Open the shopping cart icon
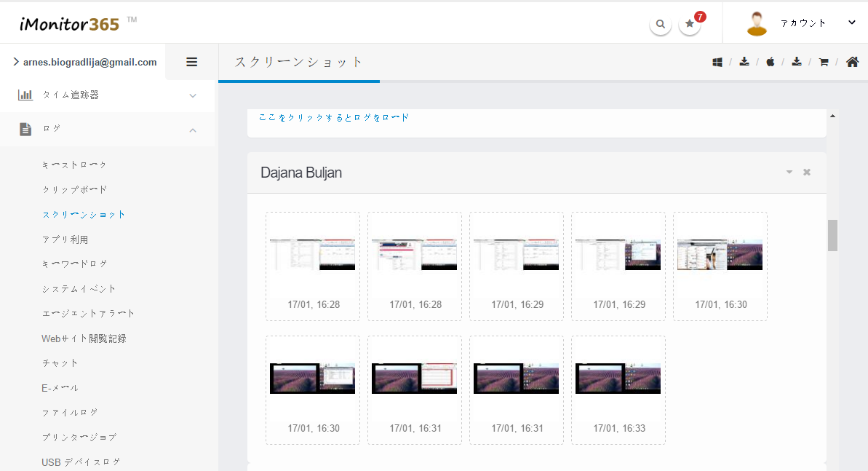 pyautogui.click(x=824, y=62)
